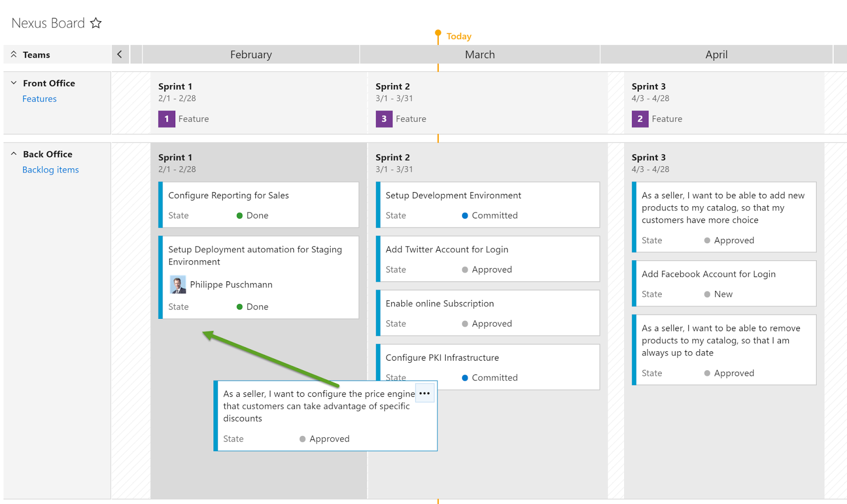The image size is (847, 504).
Task: Click the Feature badge 2 in Sprint 3
Action: 639,118
